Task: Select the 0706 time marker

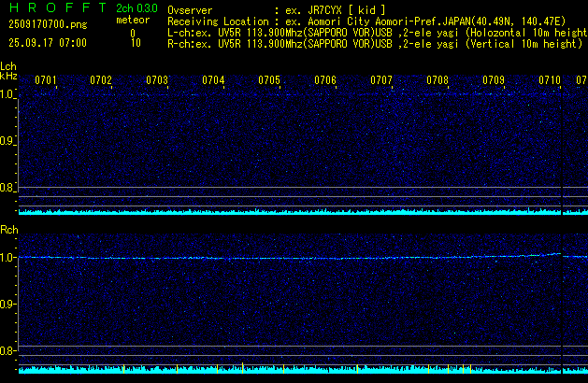Action: [325, 80]
